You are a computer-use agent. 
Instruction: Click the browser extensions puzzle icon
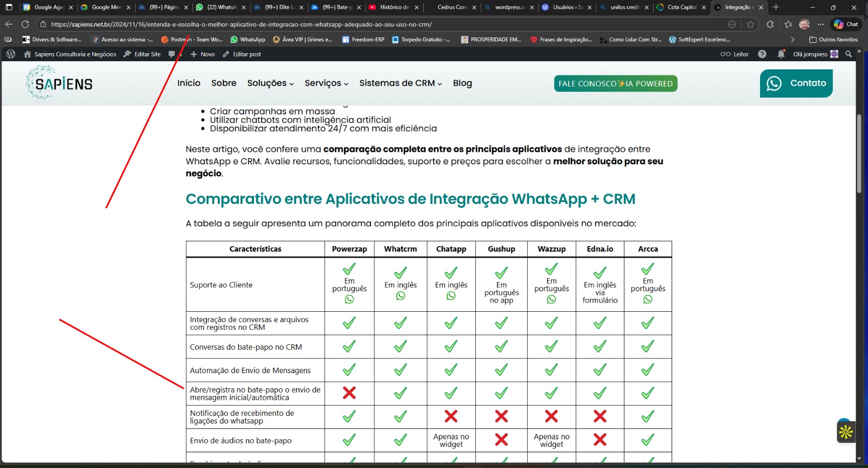(770, 24)
